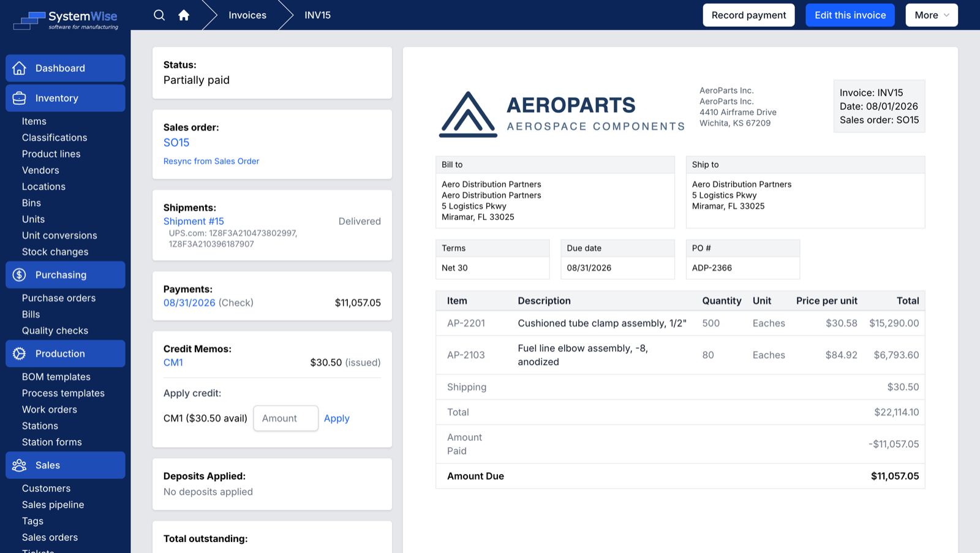Open Purchase orders page
Viewport: 980px width, 553px height.
click(59, 298)
